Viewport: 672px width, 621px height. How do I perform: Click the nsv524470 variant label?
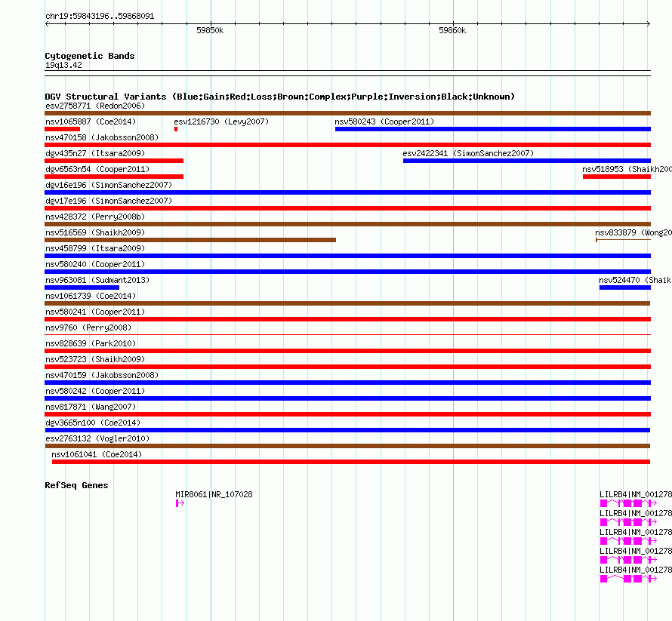[635, 280]
